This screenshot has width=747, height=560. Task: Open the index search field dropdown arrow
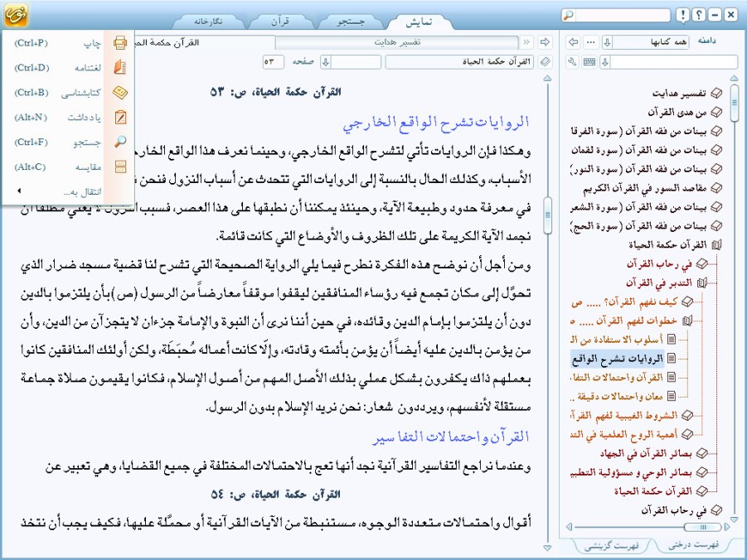click(x=605, y=62)
